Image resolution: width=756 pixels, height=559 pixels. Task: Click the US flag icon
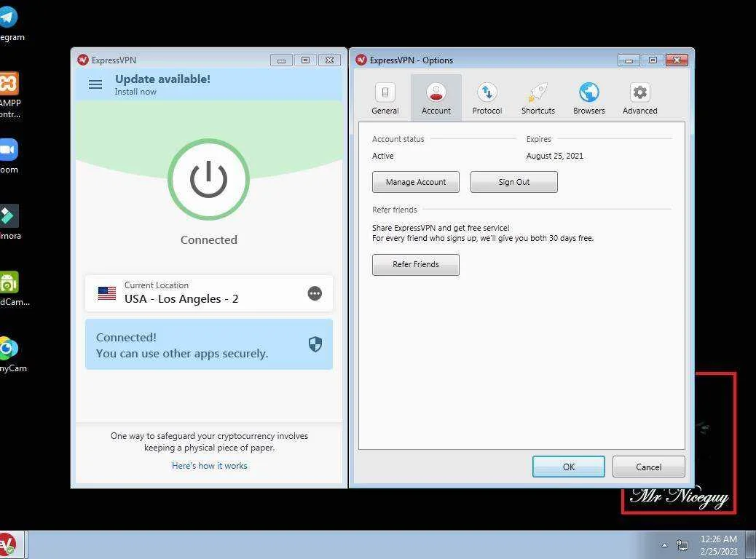click(107, 293)
